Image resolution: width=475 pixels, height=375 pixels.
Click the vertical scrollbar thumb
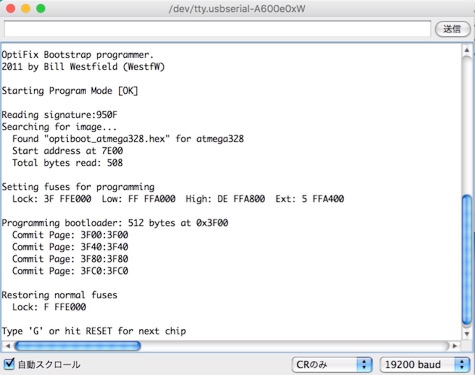[467, 260]
